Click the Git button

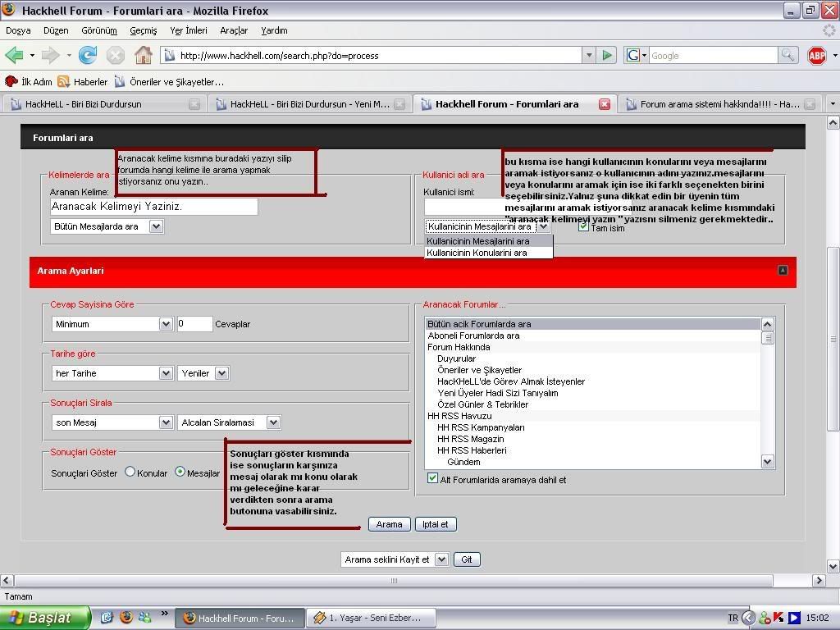[x=467, y=559]
